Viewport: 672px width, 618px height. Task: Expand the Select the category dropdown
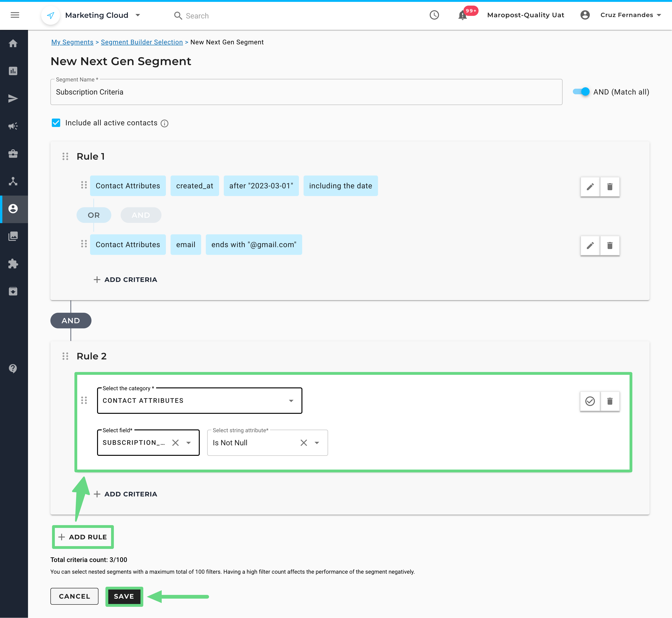(291, 401)
